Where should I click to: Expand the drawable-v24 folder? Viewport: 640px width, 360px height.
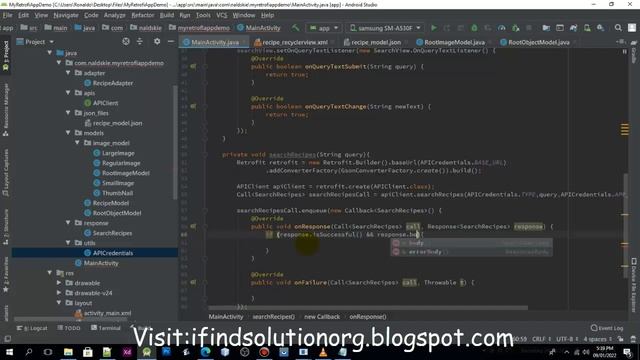pos(59,293)
